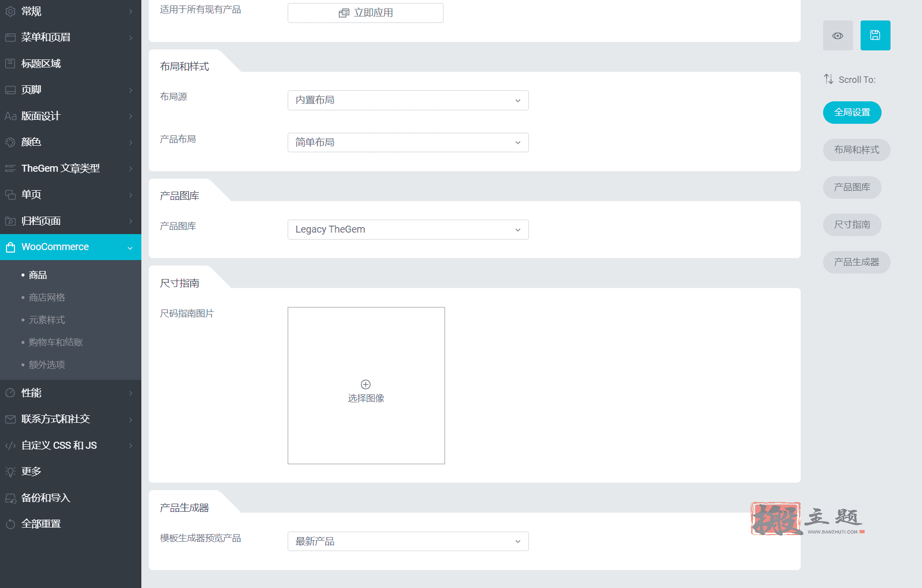
Task: Click the 页脚 footer icon
Action: pyautogui.click(x=10, y=90)
